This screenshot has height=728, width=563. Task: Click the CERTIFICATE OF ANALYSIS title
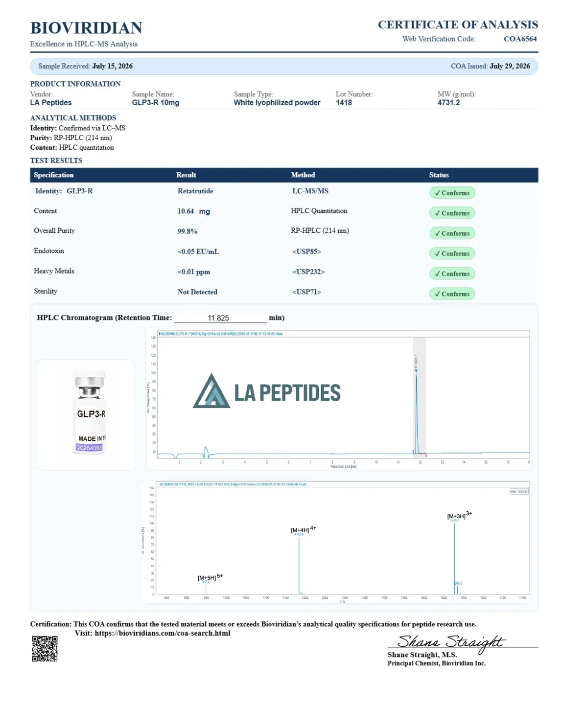pyautogui.click(x=458, y=24)
